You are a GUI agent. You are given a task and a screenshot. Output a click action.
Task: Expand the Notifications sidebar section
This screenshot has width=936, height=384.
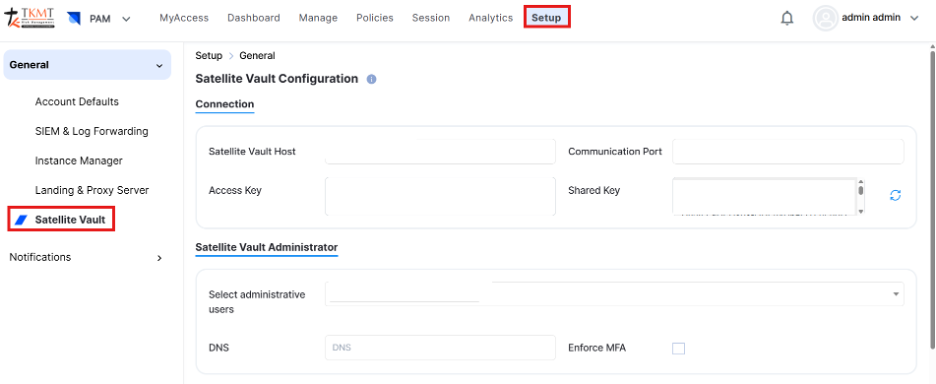159,258
